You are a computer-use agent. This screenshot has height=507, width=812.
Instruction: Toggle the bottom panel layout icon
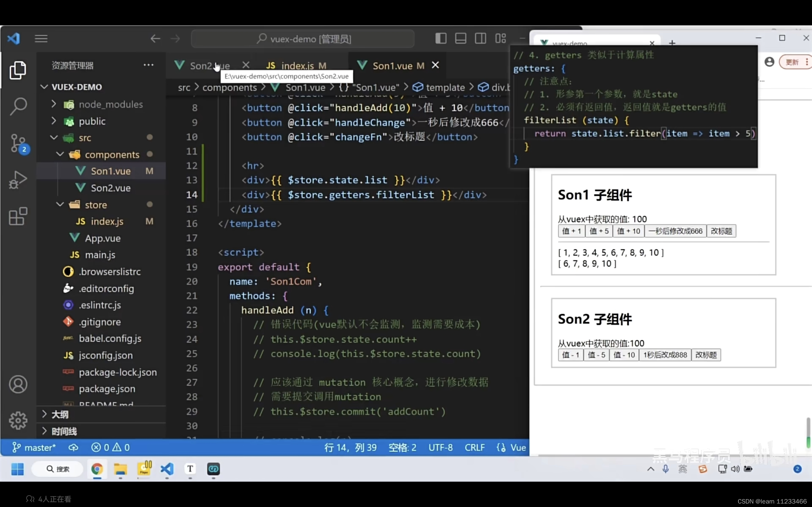tap(460, 39)
